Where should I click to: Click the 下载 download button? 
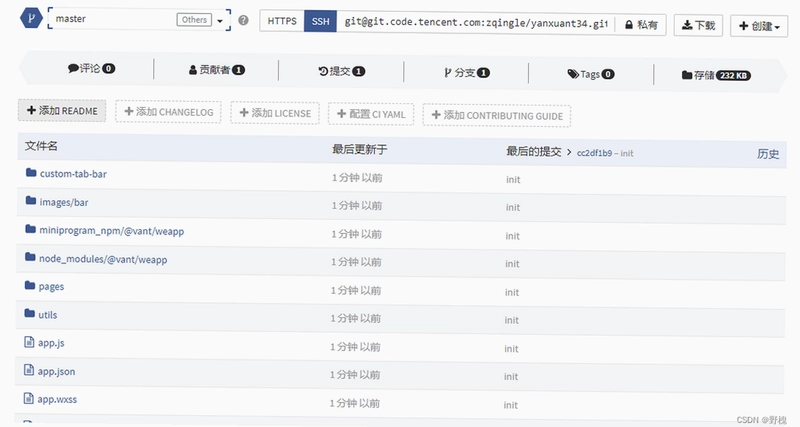(698, 25)
